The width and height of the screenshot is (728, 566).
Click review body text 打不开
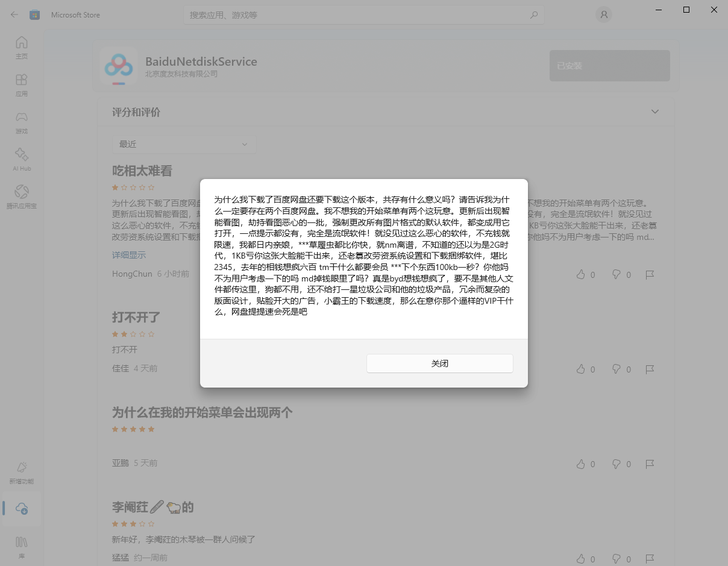point(125,350)
